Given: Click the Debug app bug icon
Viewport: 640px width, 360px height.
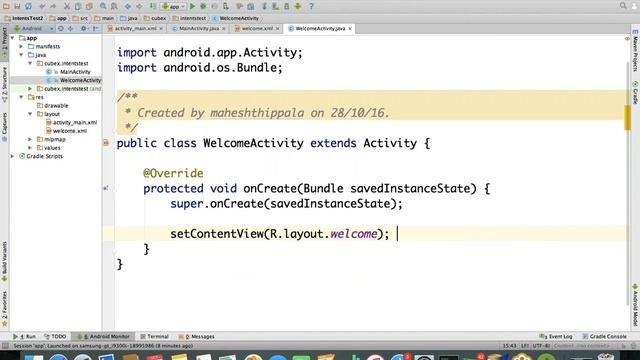Looking at the screenshot, I should (x=203, y=6).
